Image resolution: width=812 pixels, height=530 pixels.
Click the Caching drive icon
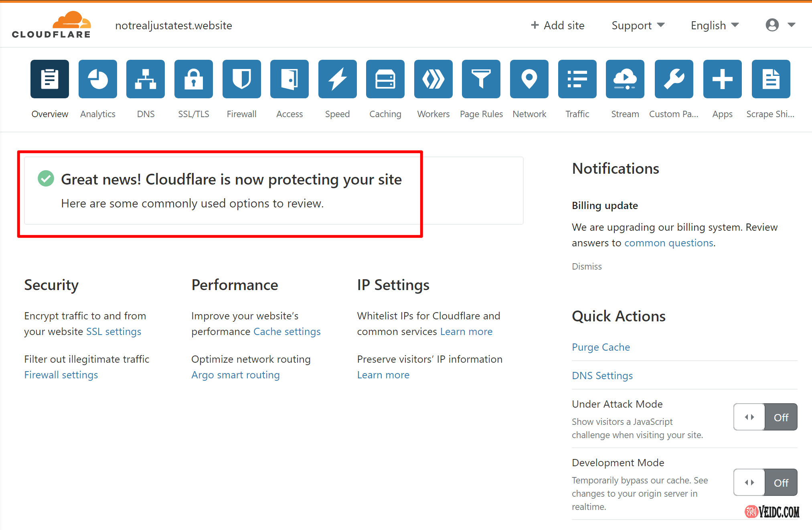(385, 79)
